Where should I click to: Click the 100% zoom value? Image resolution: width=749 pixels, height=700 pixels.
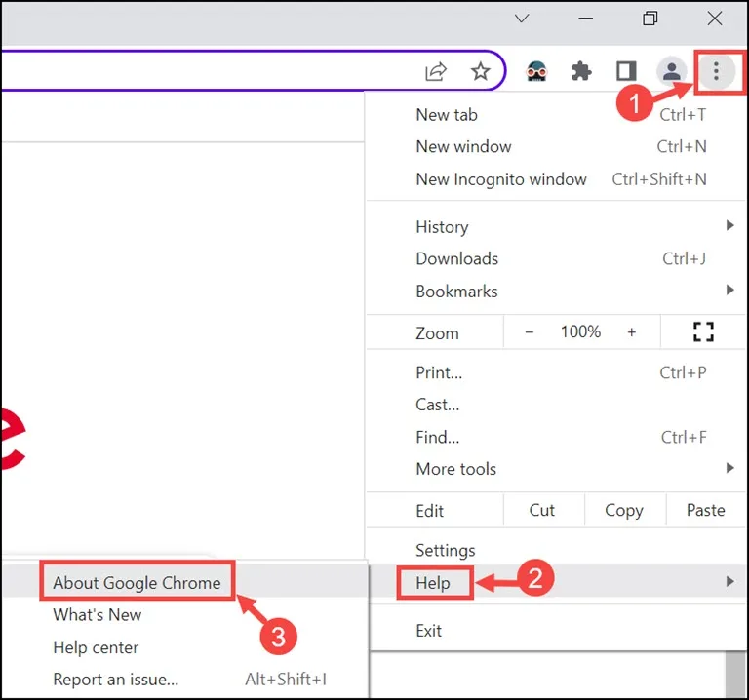click(580, 331)
